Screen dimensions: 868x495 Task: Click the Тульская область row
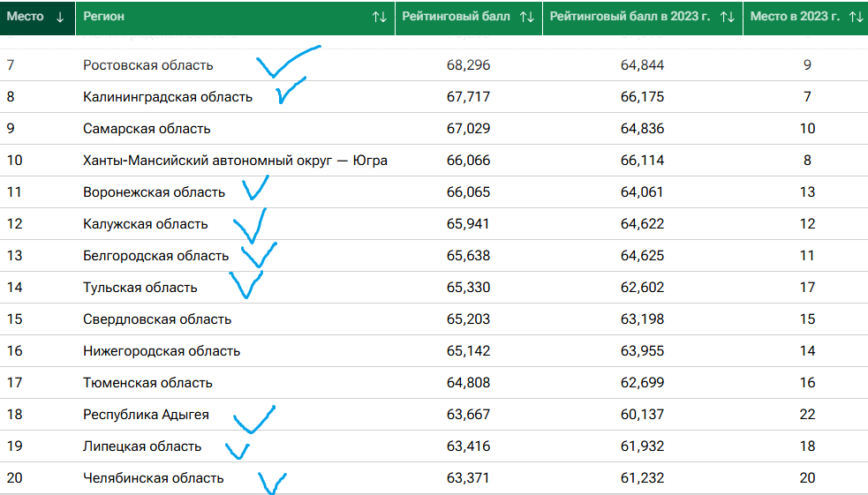tap(140, 288)
